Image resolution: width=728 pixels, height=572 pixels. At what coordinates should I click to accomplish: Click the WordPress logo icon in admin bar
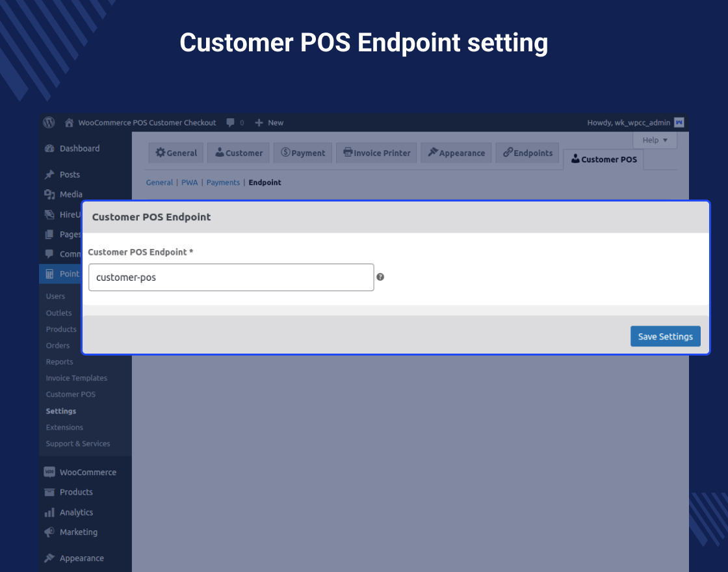click(x=49, y=122)
